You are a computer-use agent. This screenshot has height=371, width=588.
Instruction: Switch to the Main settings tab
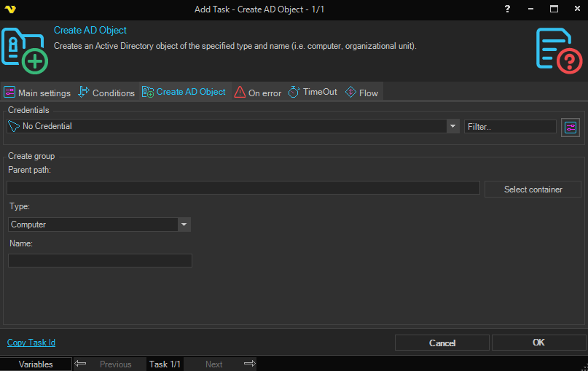click(x=37, y=93)
